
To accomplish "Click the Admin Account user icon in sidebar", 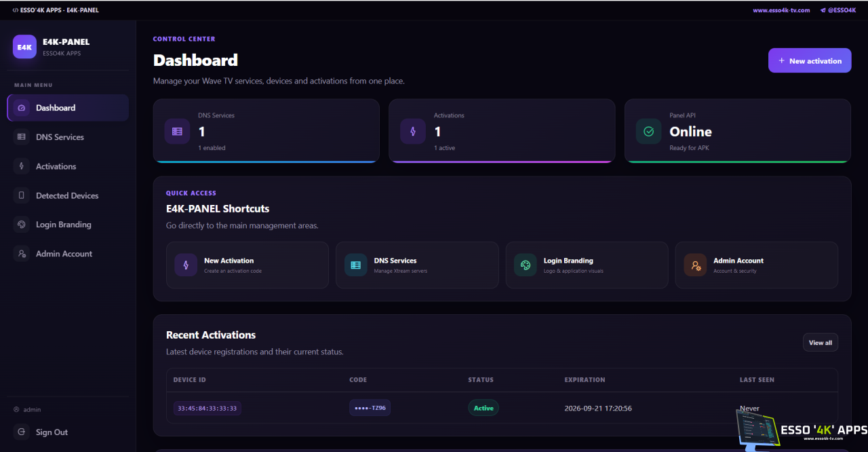I will click(22, 254).
